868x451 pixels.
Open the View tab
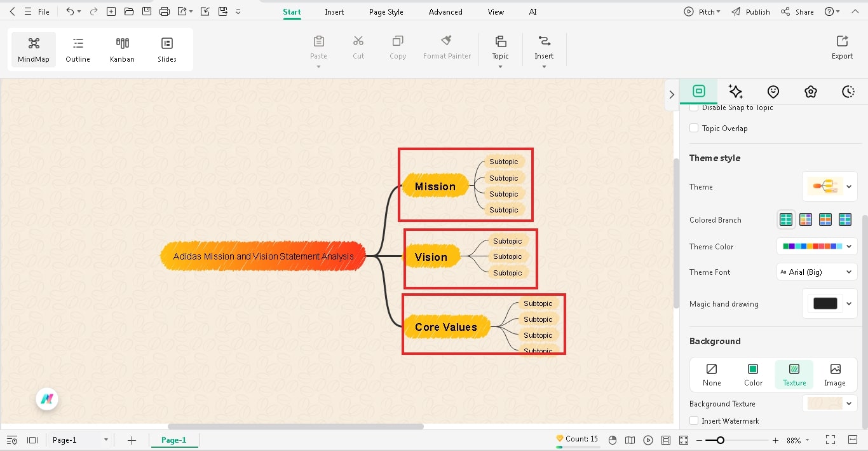[x=496, y=12]
